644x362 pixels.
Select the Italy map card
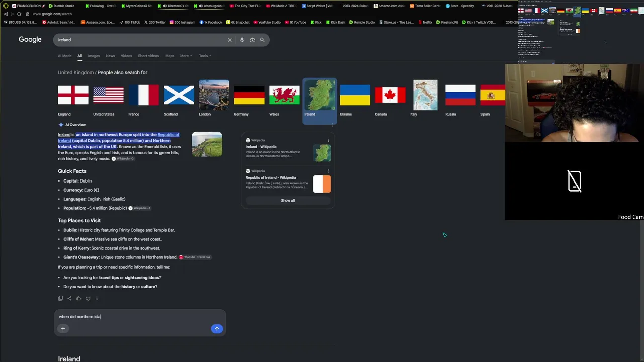click(425, 99)
